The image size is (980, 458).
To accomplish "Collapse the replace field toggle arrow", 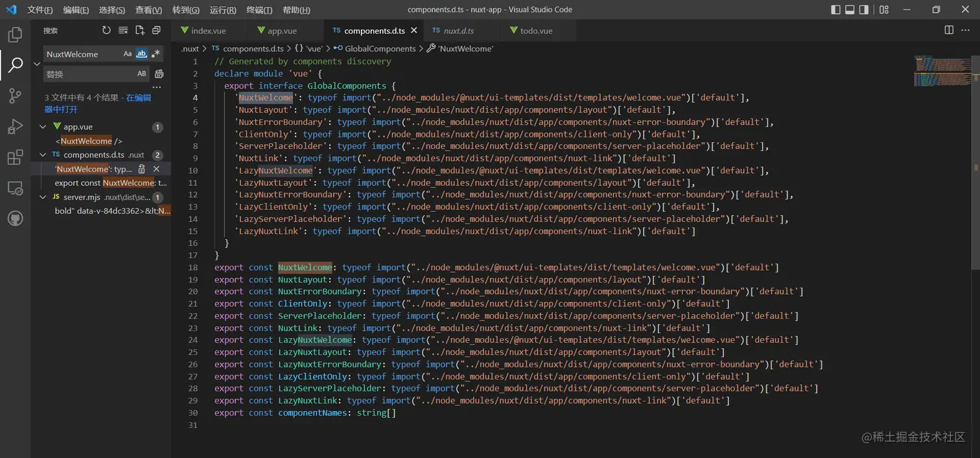I will coord(37,64).
